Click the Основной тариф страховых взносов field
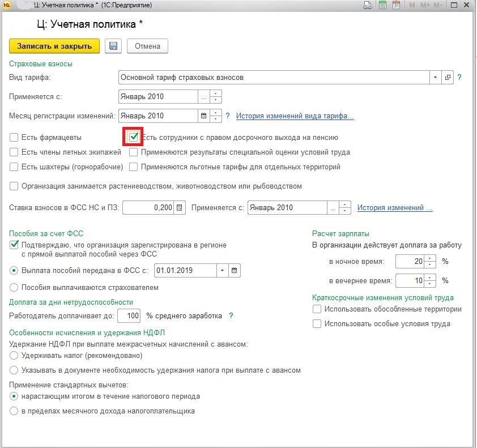This screenshot has height=448, width=477. click(x=274, y=77)
